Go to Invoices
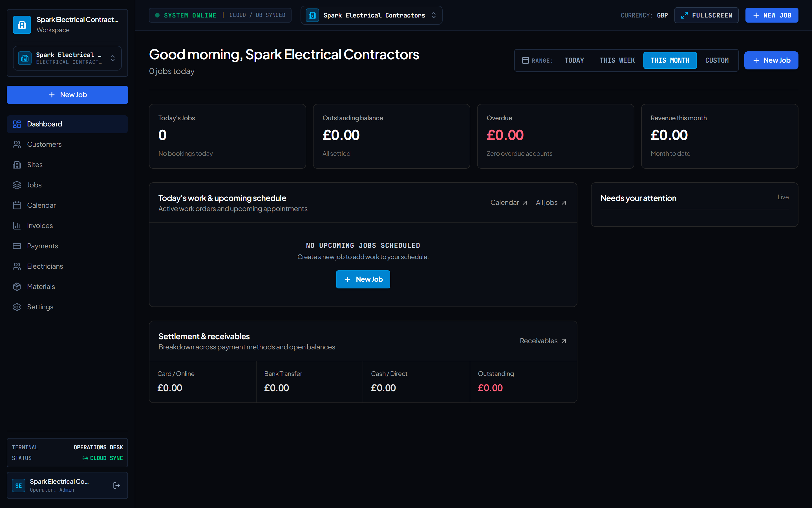Screen dimensions: 812x508 pos(67,226)
